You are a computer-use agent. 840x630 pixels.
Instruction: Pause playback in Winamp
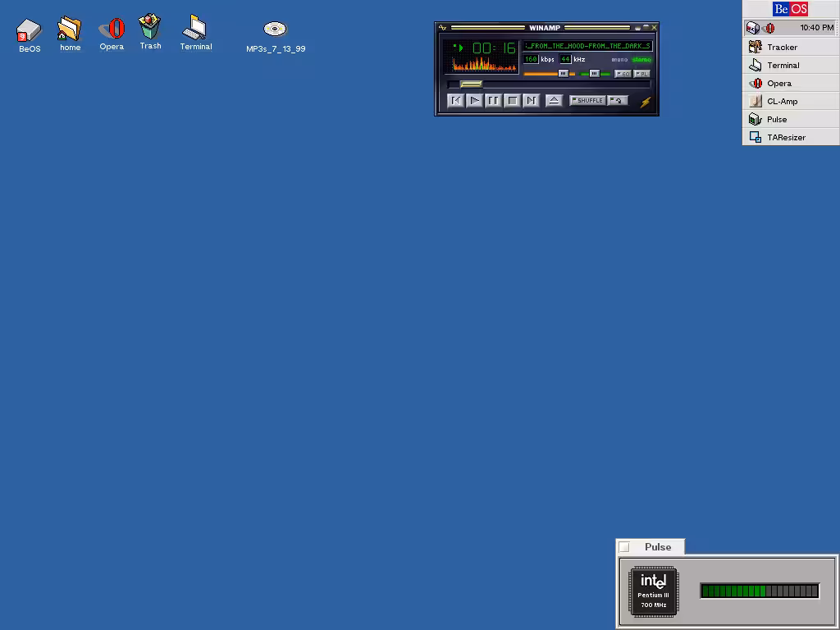(x=493, y=101)
